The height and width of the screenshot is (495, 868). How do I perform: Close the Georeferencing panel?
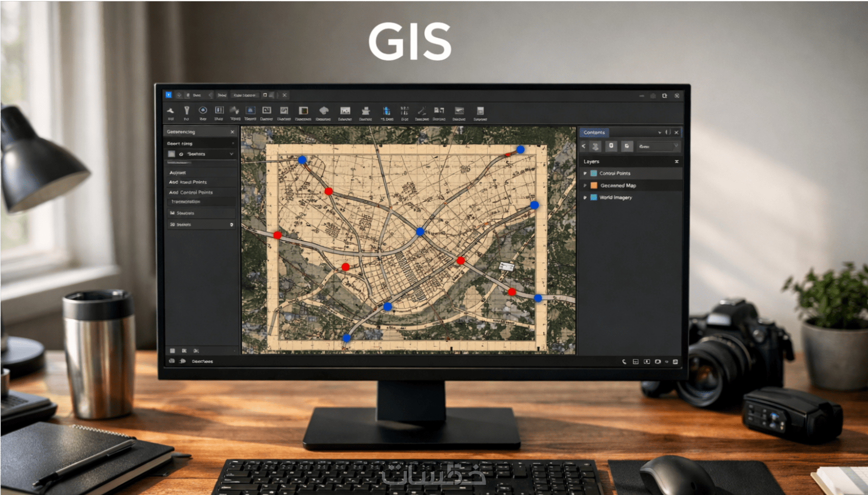[232, 132]
